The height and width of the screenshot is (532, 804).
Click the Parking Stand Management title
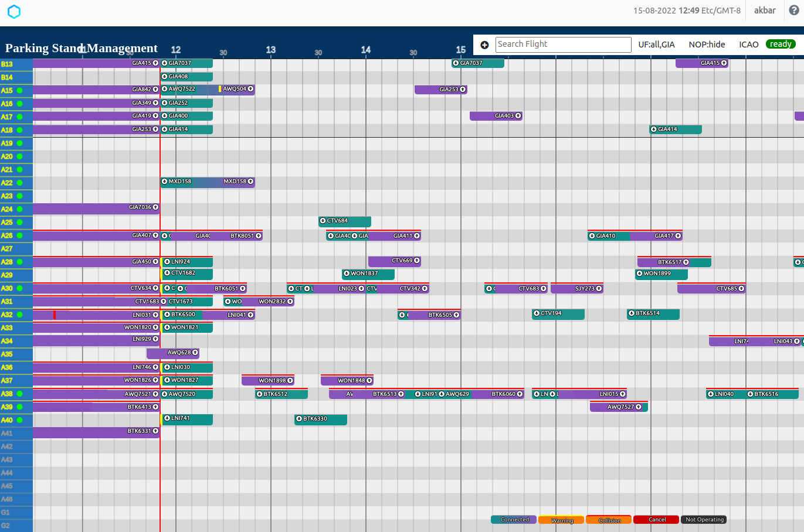(x=82, y=48)
